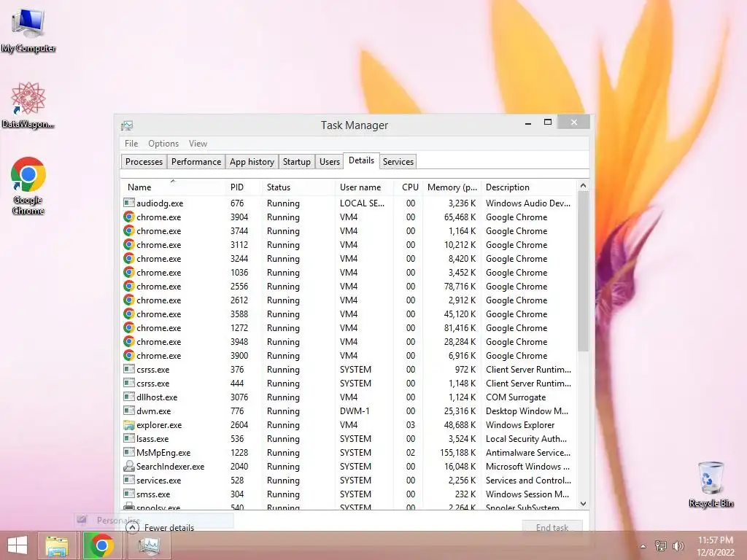Select the csrss.exe row with PID 444
The width and height of the screenshot is (747, 560).
tap(349, 384)
